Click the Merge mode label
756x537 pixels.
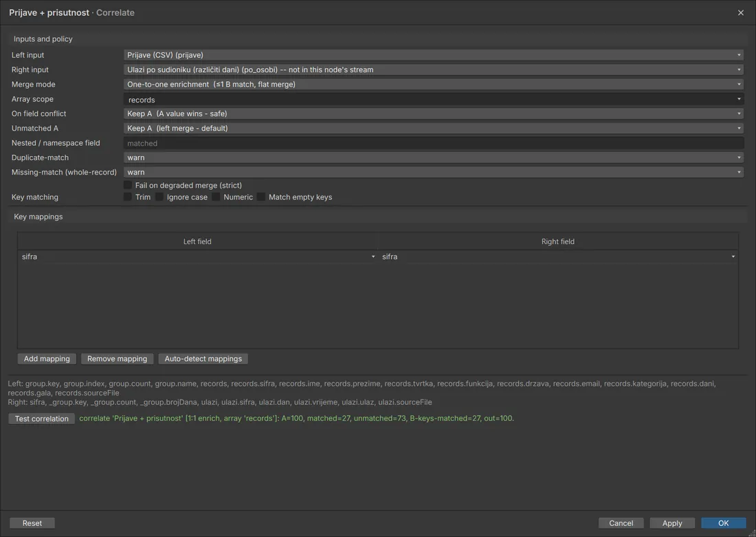pos(33,85)
